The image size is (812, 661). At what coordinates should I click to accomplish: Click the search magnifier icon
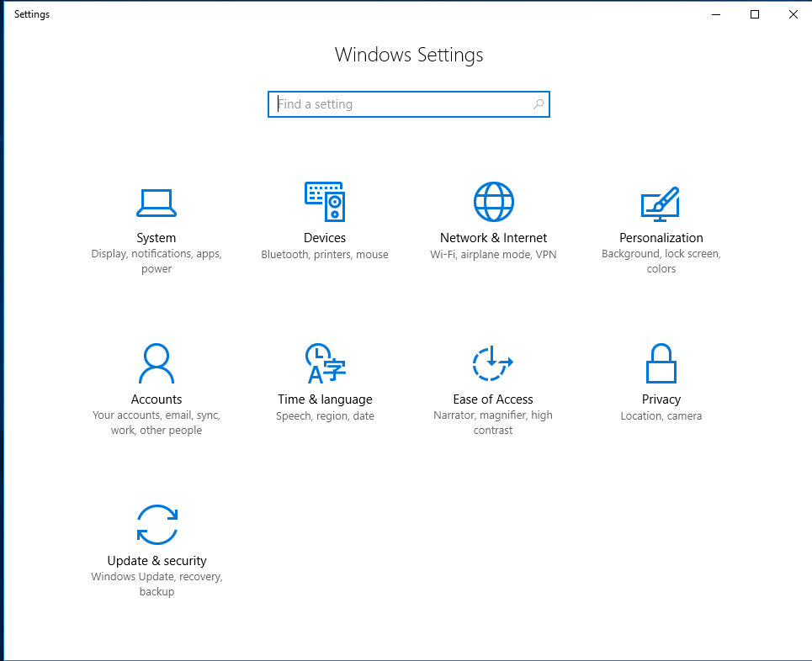pyautogui.click(x=539, y=104)
